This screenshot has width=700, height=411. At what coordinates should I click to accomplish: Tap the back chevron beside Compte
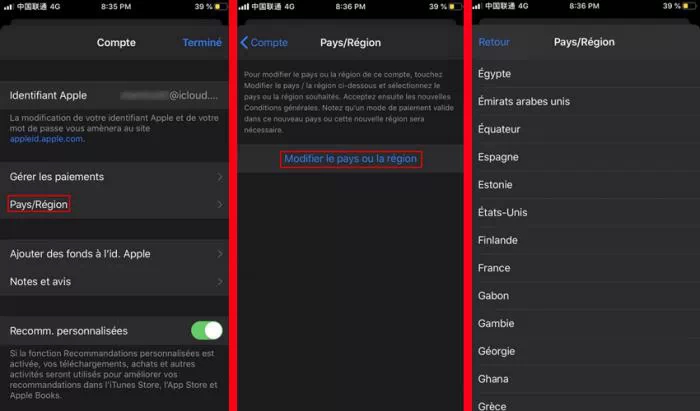[244, 42]
